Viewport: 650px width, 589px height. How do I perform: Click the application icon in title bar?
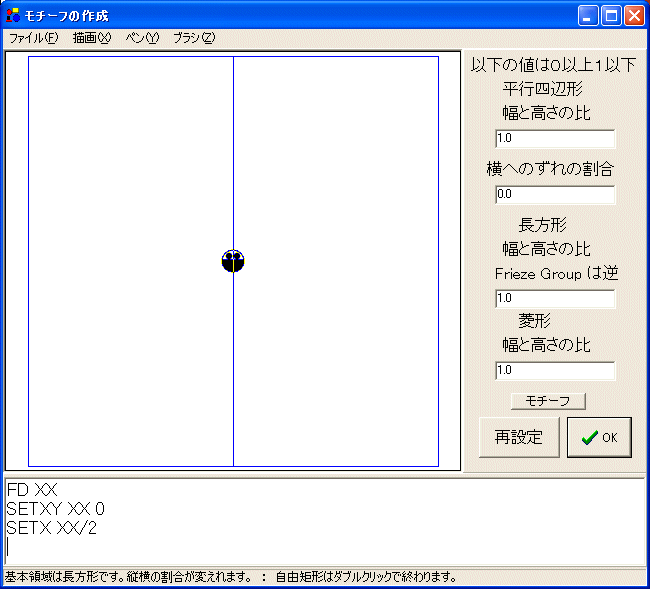pyautogui.click(x=13, y=15)
